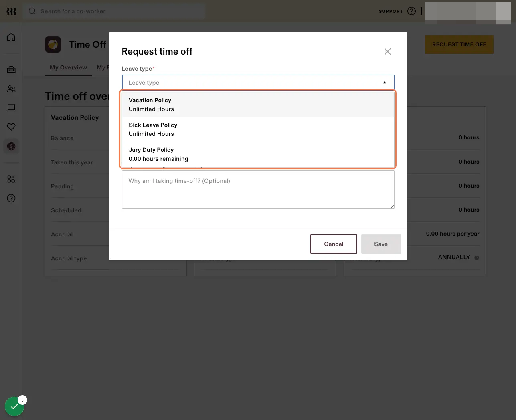
Task: Click the SUPPORT link
Action: coord(391,11)
